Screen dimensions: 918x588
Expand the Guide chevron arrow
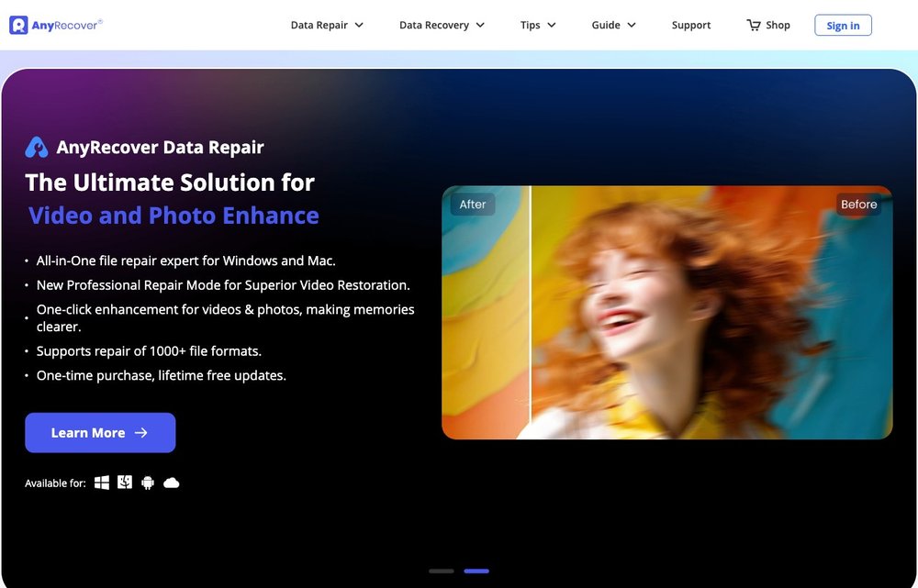[632, 25]
